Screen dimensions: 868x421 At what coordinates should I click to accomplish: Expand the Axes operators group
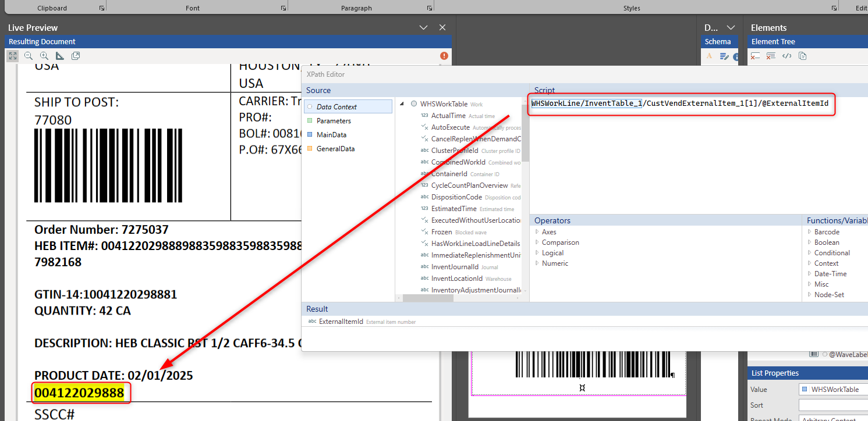click(x=537, y=232)
